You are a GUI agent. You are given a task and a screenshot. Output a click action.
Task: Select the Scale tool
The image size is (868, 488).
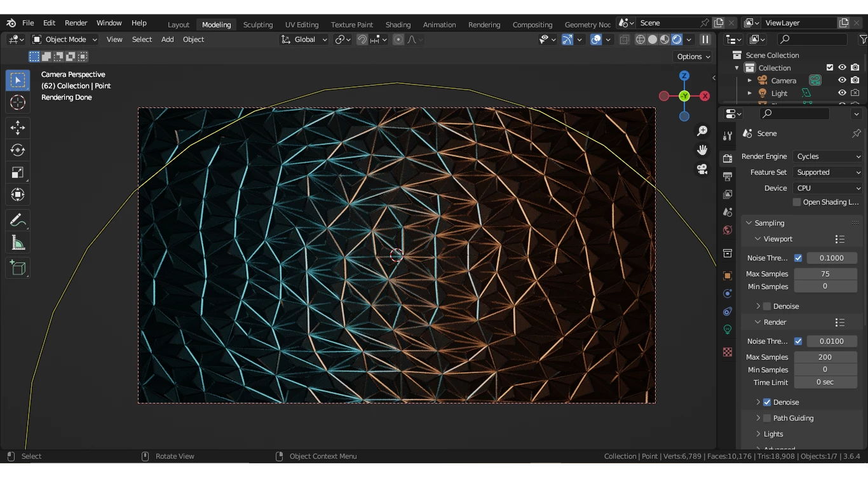[x=18, y=172]
